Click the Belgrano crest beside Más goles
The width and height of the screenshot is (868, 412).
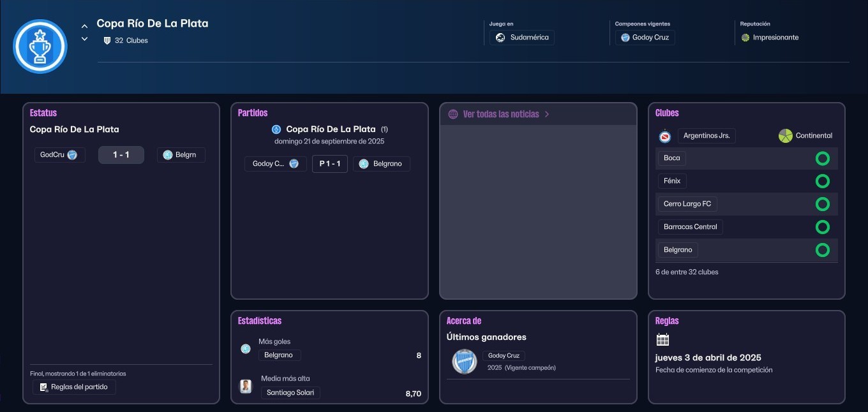[x=246, y=348]
